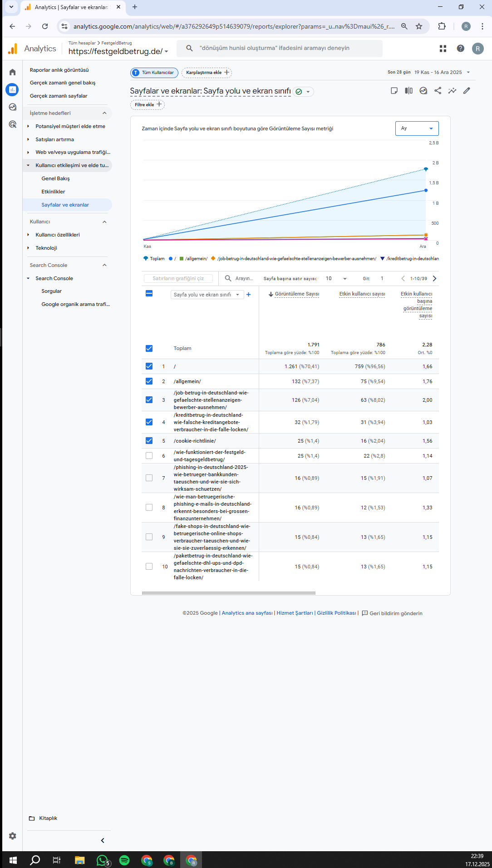This screenshot has width=492, height=868.
Task: Click the Filtre ekle button
Action: [x=148, y=104]
